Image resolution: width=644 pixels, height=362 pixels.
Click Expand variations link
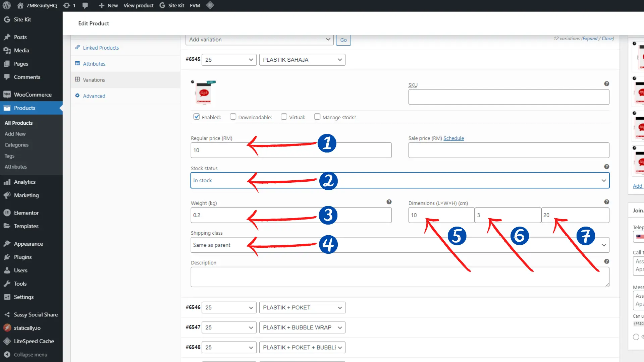click(590, 39)
